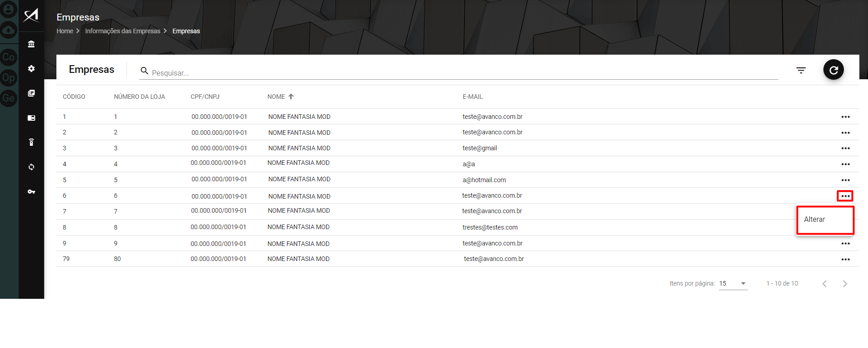868x348 pixels.
Task: Open the items per page dropdown
Action: click(733, 283)
